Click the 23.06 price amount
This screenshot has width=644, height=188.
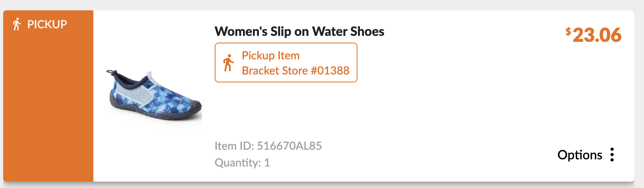point(597,35)
